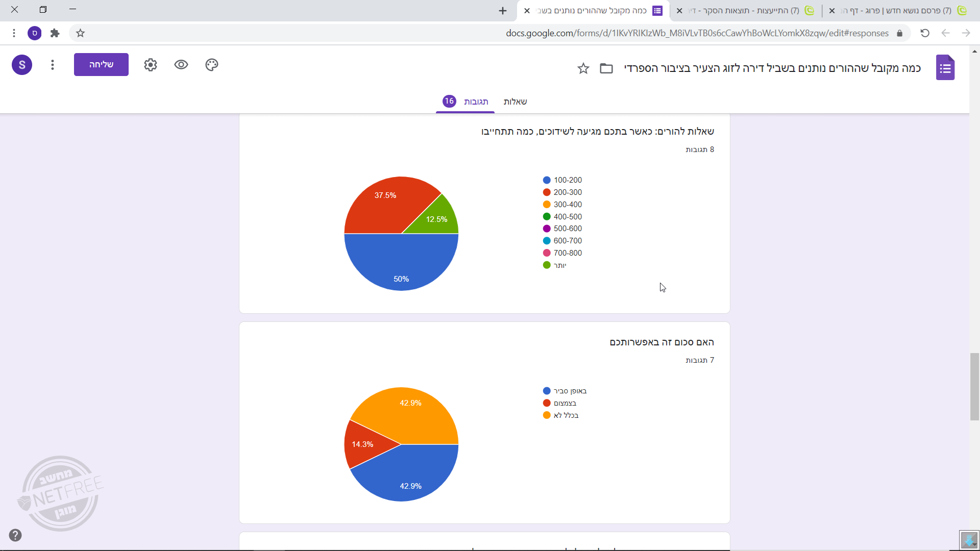Viewport: 980px width, 551px height.
Task: Switch to the Questions tab
Action: (515, 102)
